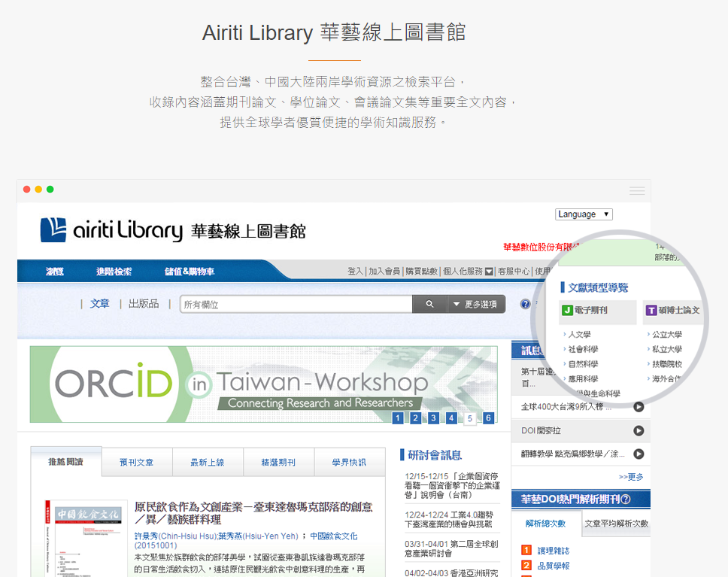Screen dimensions: 728x577
Task: Click the >>更多 link
Action: (631, 477)
